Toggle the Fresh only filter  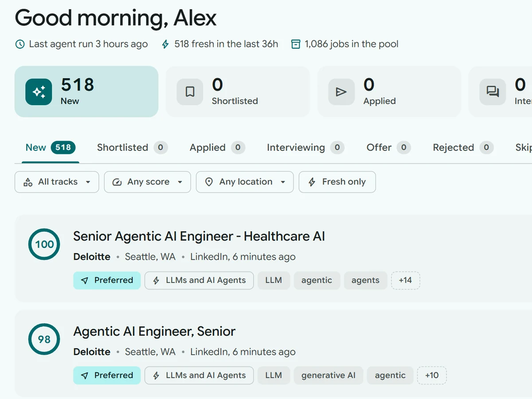coord(337,182)
